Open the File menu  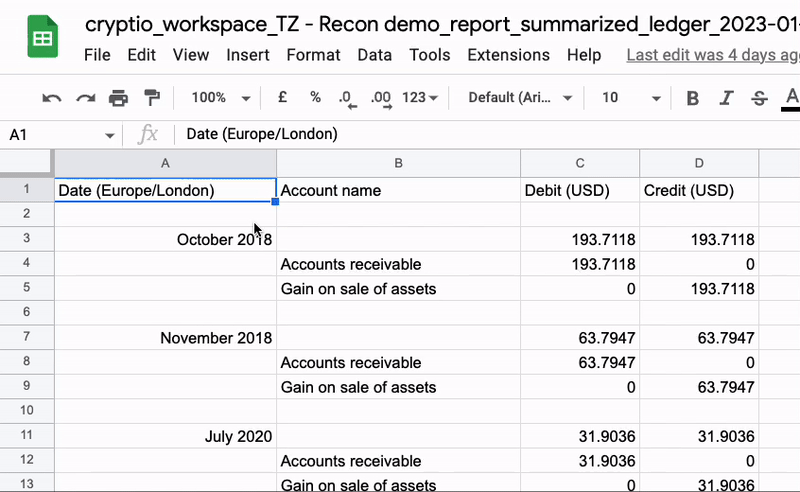pos(97,55)
